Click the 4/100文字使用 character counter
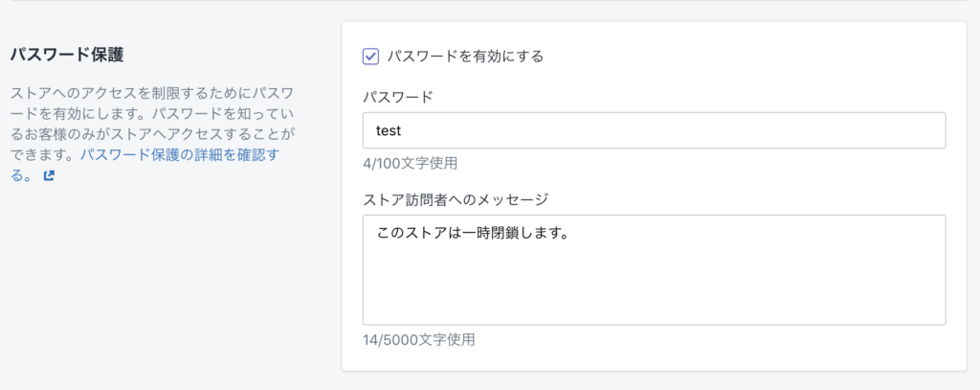 point(410,164)
